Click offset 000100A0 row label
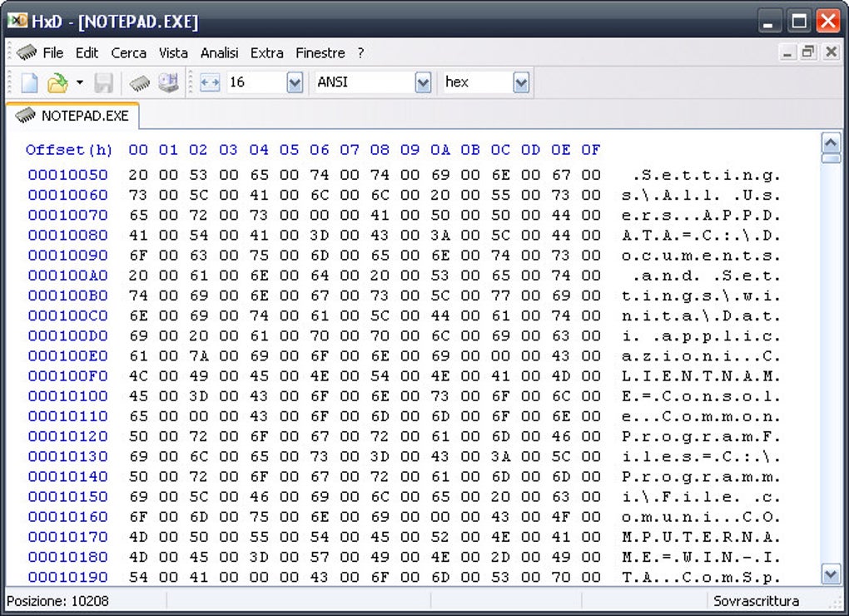The image size is (849, 616). (x=67, y=276)
